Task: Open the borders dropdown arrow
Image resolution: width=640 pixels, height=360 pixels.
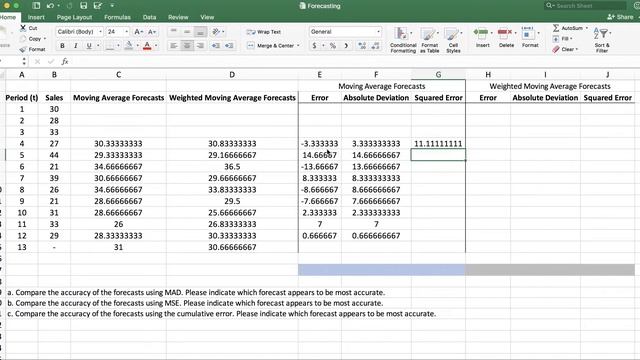Action: click(118, 46)
